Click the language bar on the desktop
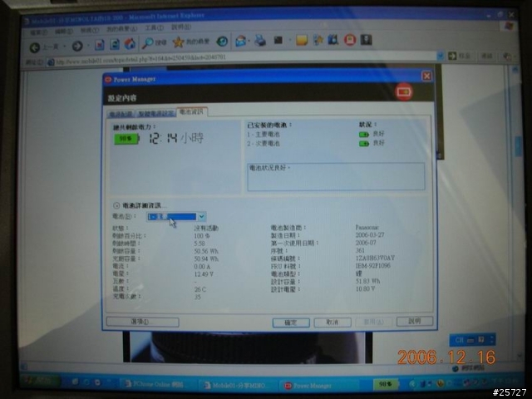 (x=472, y=340)
